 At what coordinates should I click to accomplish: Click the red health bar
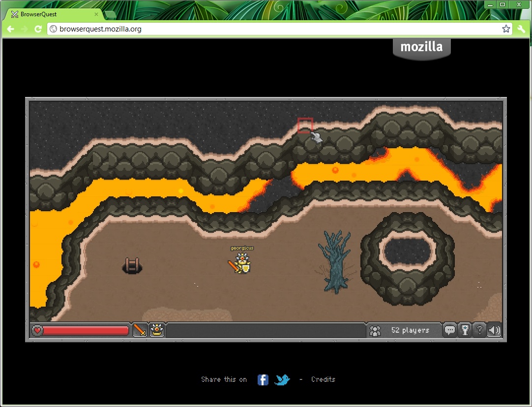pos(86,331)
